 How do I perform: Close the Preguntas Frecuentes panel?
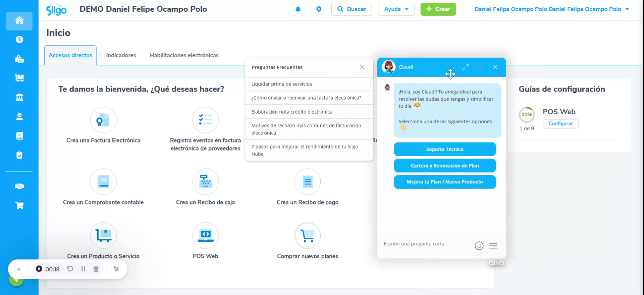[x=362, y=67]
